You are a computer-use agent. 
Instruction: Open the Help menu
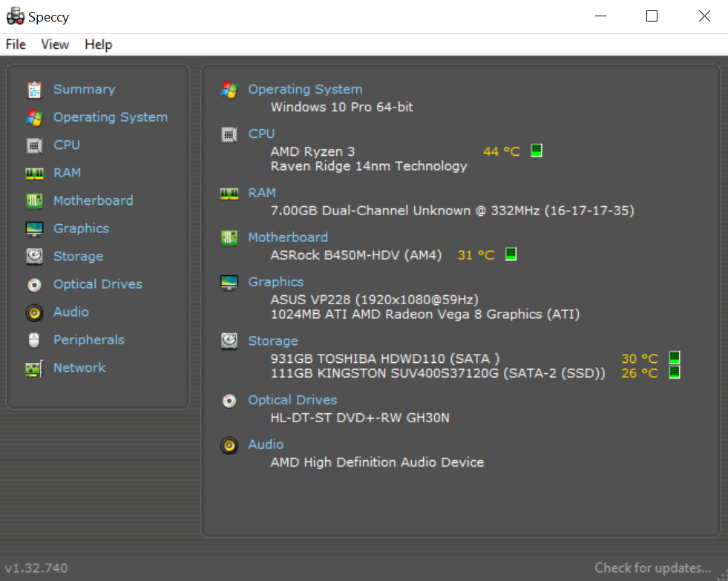pos(99,45)
